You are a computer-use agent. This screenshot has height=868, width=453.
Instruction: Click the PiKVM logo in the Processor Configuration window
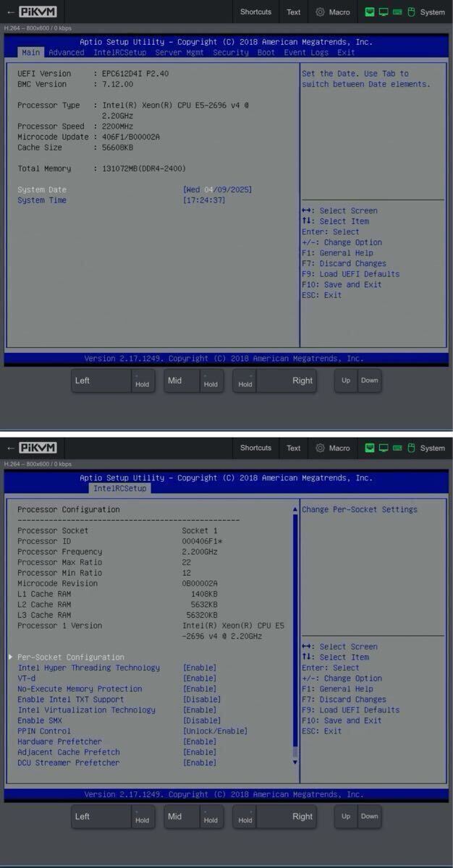pyautogui.click(x=38, y=448)
